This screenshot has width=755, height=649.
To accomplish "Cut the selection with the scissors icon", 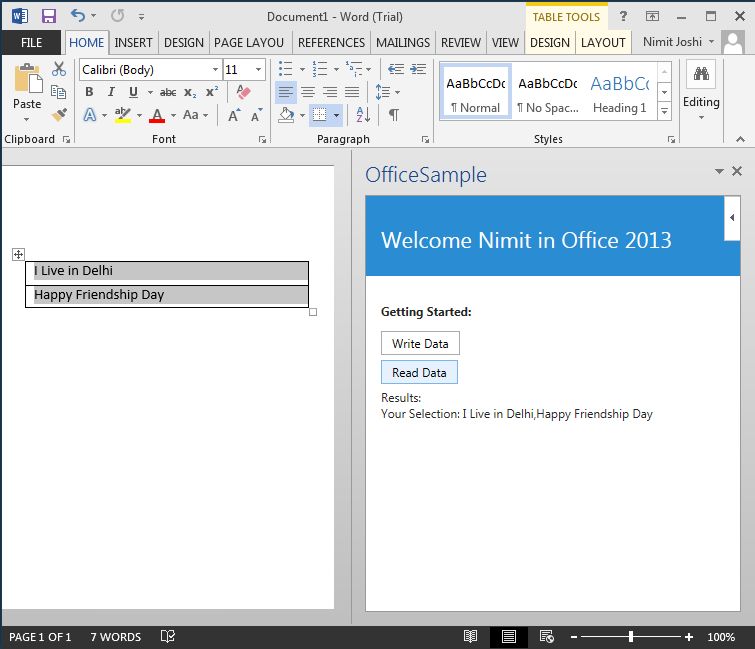I will pyautogui.click(x=59, y=69).
